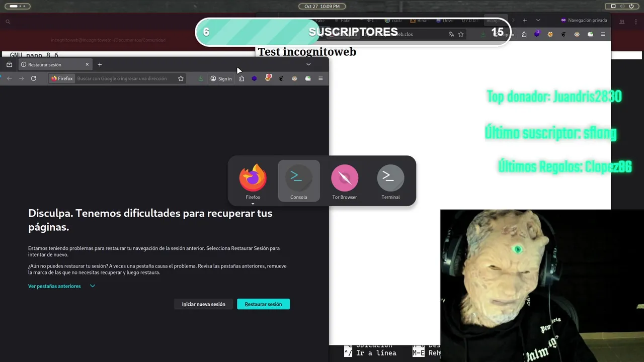This screenshot has height=362, width=644.
Task: Click translate icon in private window address bar
Action: [x=451, y=34]
